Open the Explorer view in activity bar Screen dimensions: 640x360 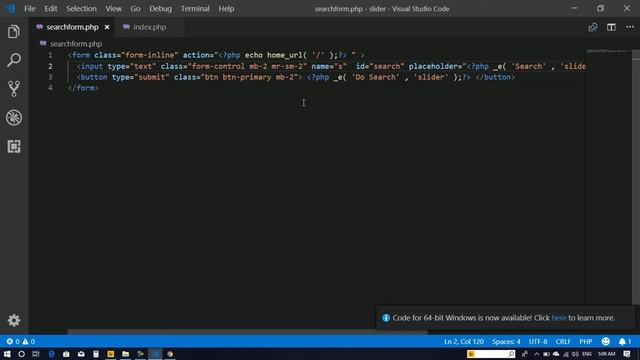click(13, 31)
